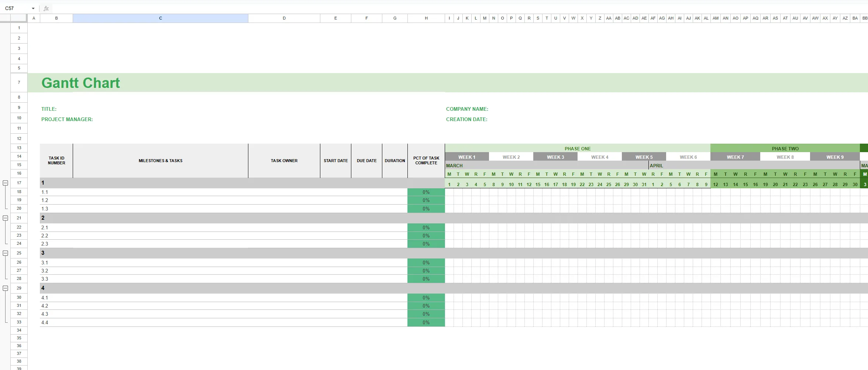The image size is (868, 370).
Task: Collapse row group for section 4
Action: click(5, 288)
